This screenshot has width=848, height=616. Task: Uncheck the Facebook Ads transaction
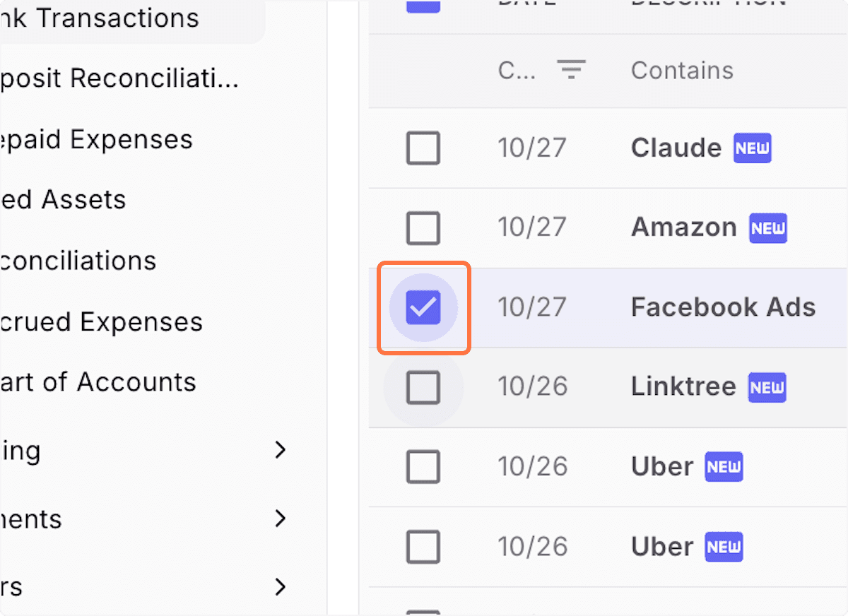tap(423, 307)
